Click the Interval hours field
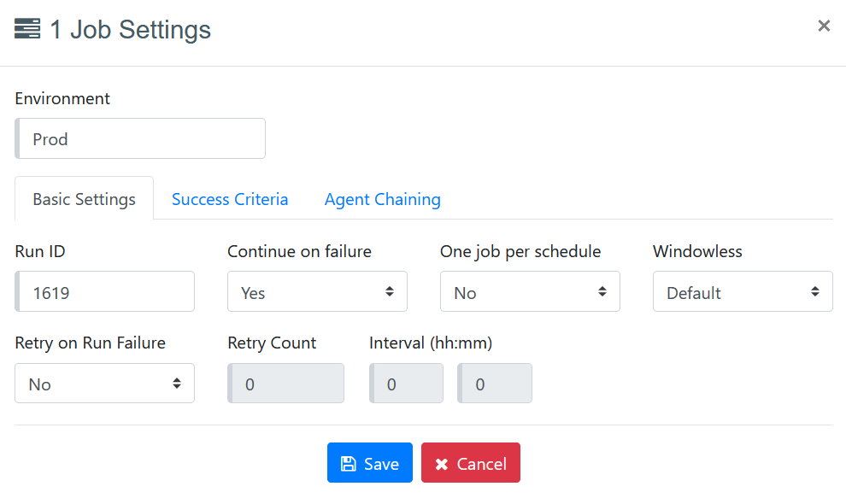 [407, 384]
